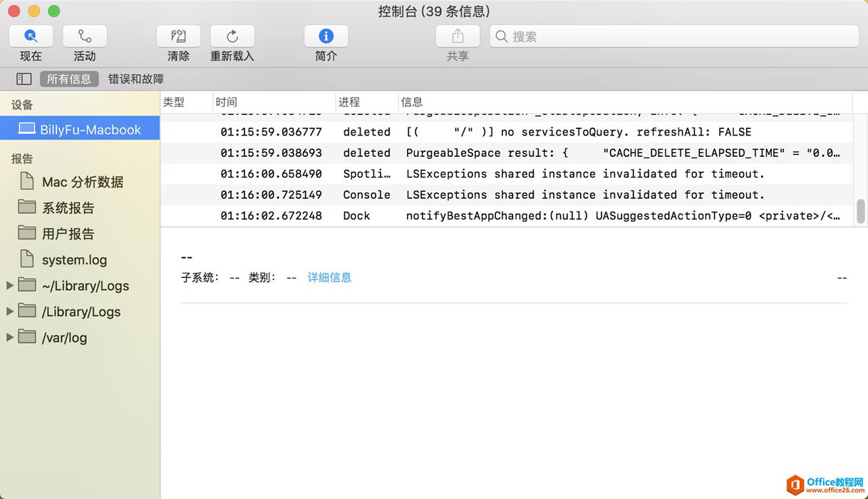Expand the /Library/Logs disclosure triangle
This screenshot has height=499, width=868.
click(10, 311)
